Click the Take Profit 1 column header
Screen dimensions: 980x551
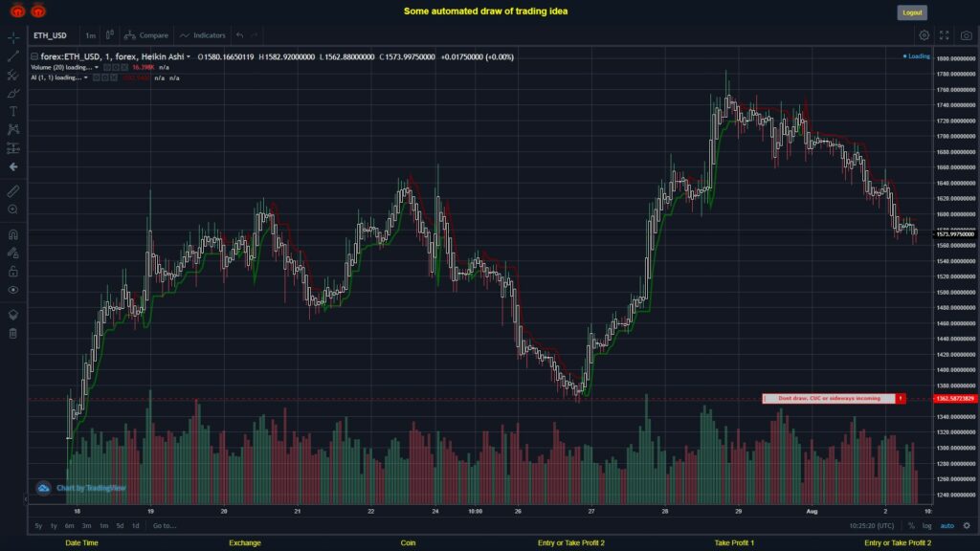point(734,543)
